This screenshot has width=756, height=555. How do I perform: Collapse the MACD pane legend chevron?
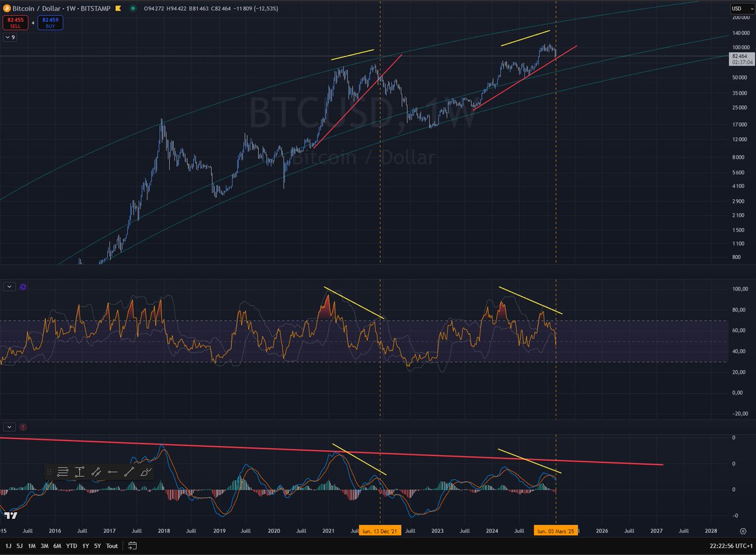point(9,426)
